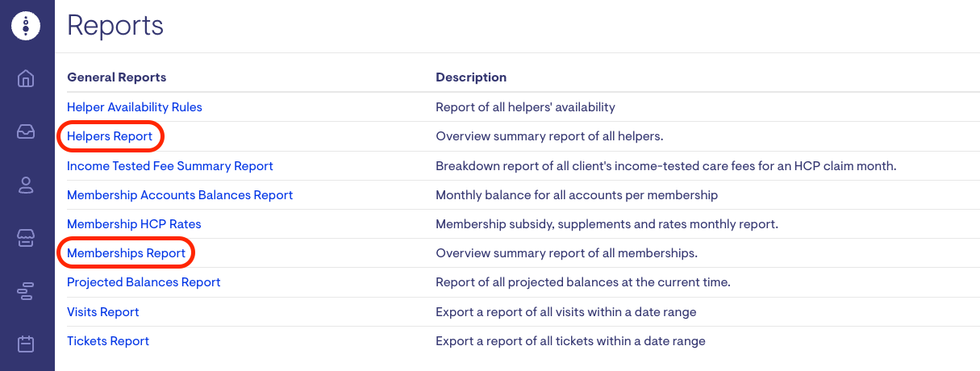
Task: Open the inbox tray icon
Action: coord(26,132)
